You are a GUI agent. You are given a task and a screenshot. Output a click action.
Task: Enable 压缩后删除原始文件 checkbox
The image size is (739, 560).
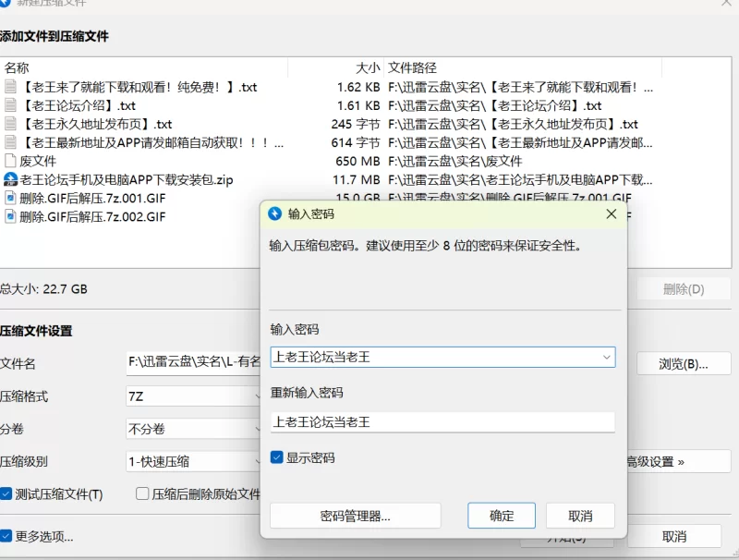[142, 493]
